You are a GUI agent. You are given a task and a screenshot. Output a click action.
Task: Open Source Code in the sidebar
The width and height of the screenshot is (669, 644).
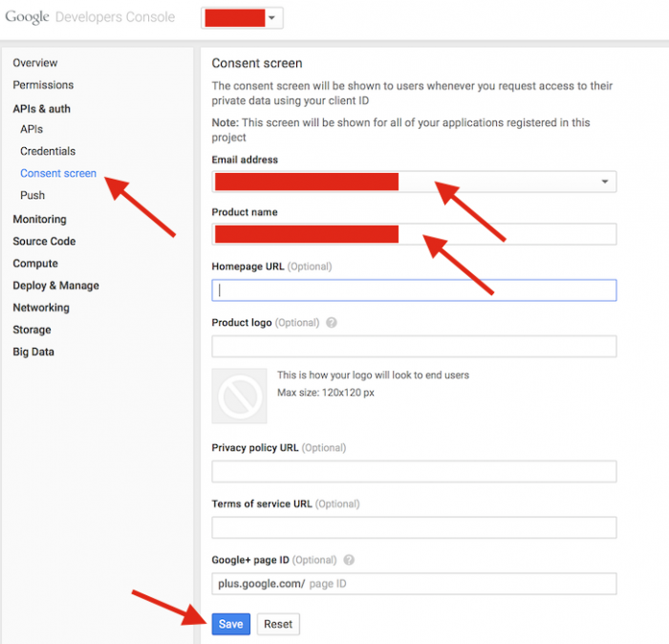point(44,242)
